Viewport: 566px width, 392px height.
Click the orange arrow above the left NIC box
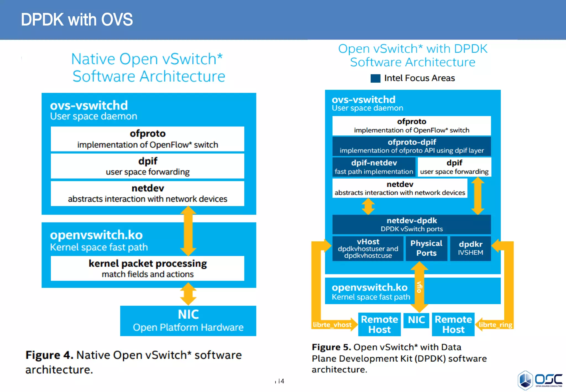(x=188, y=294)
